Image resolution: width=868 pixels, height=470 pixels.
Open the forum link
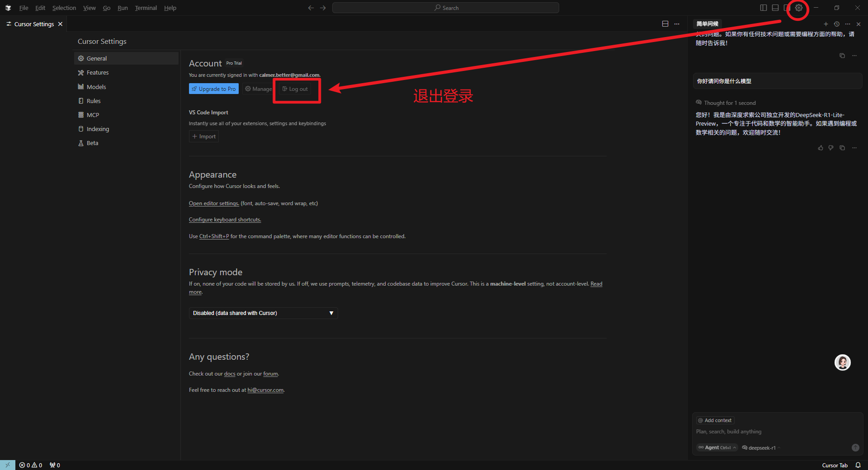click(x=270, y=374)
